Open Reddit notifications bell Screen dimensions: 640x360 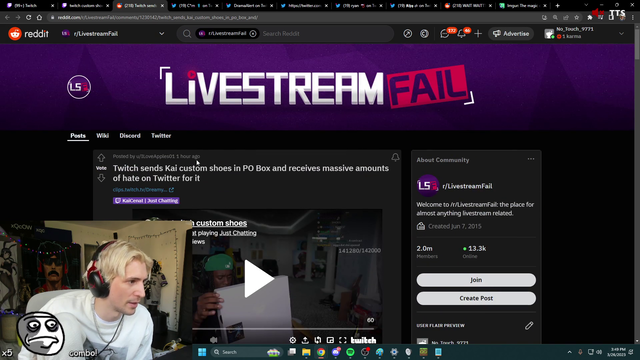pos(462,34)
